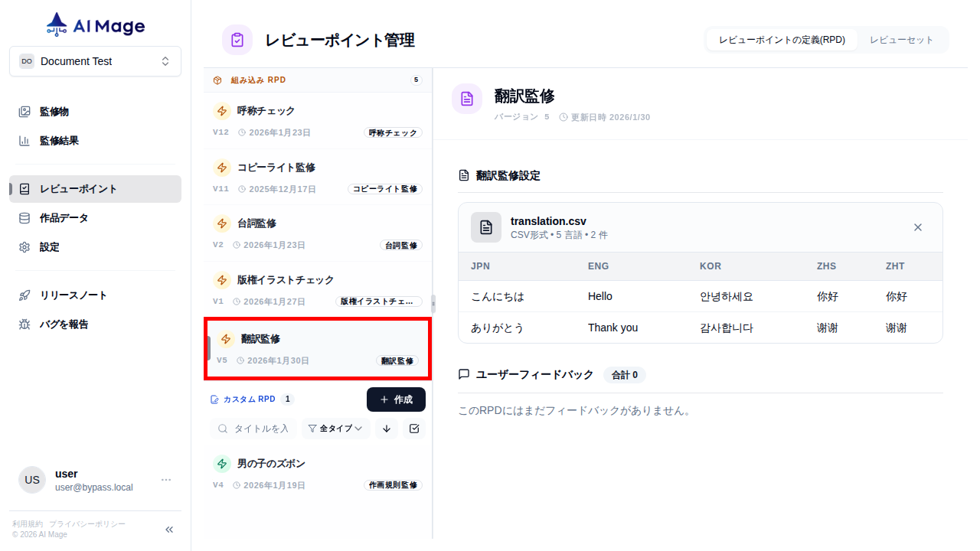This screenshot has width=980, height=551.
Task: Open the 全タイプ filter dropdown
Action: click(335, 429)
